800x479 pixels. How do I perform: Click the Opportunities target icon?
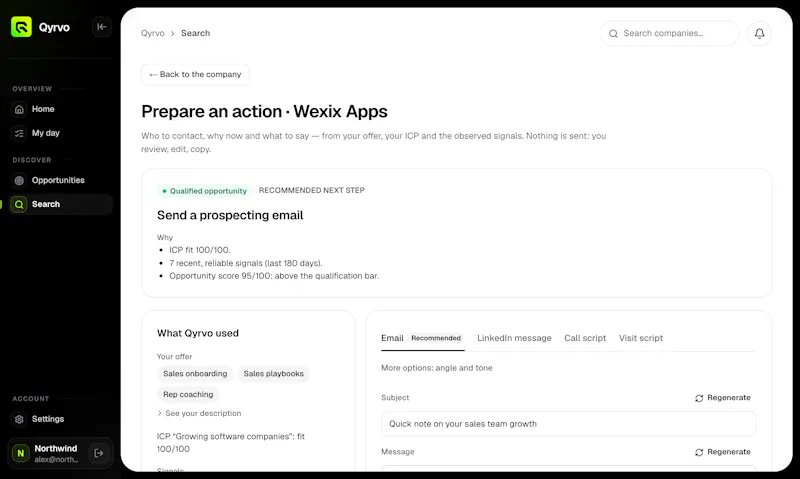point(19,180)
